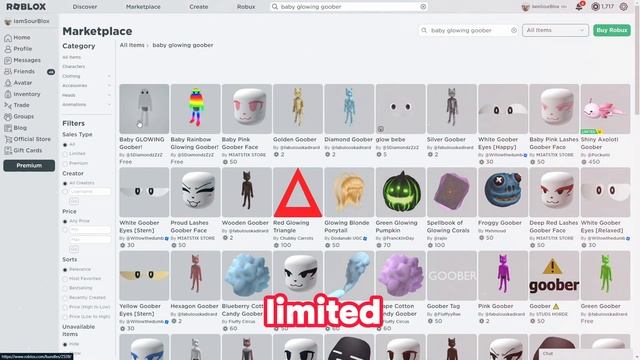Click the user avatar in top bar
This screenshot has height=360, width=640.
coord(525,7)
